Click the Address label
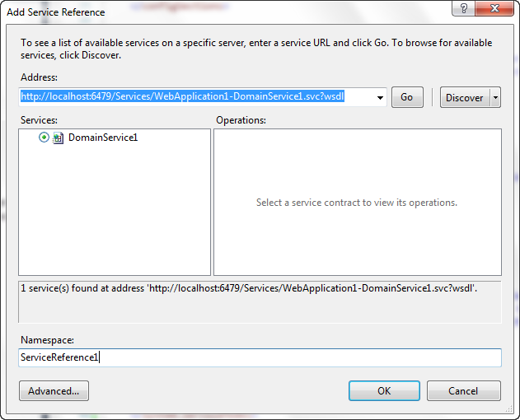 [40, 77]
